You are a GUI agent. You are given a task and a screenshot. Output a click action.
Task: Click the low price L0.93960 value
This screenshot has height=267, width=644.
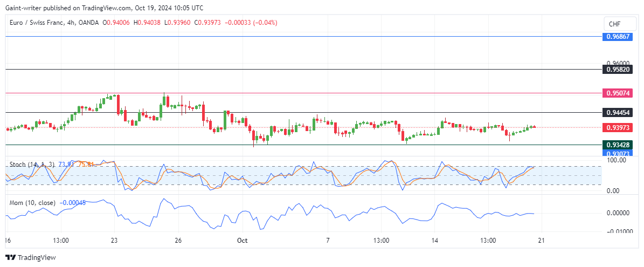pyautogui.click(x=177, y=23)
